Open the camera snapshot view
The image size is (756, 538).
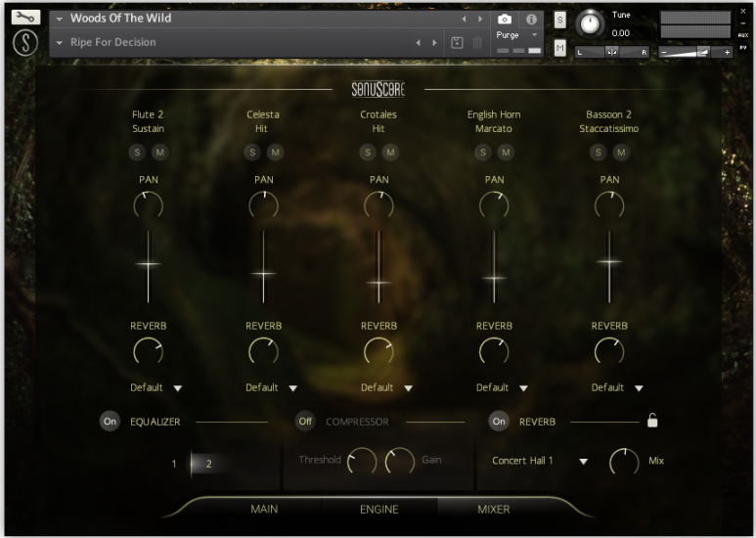click(x=505, y=19)
